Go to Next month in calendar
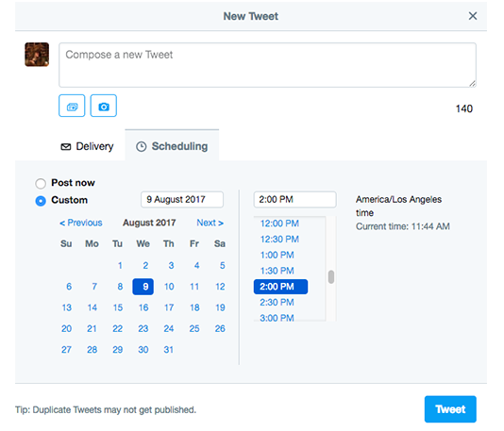 (x=210, y=223)
